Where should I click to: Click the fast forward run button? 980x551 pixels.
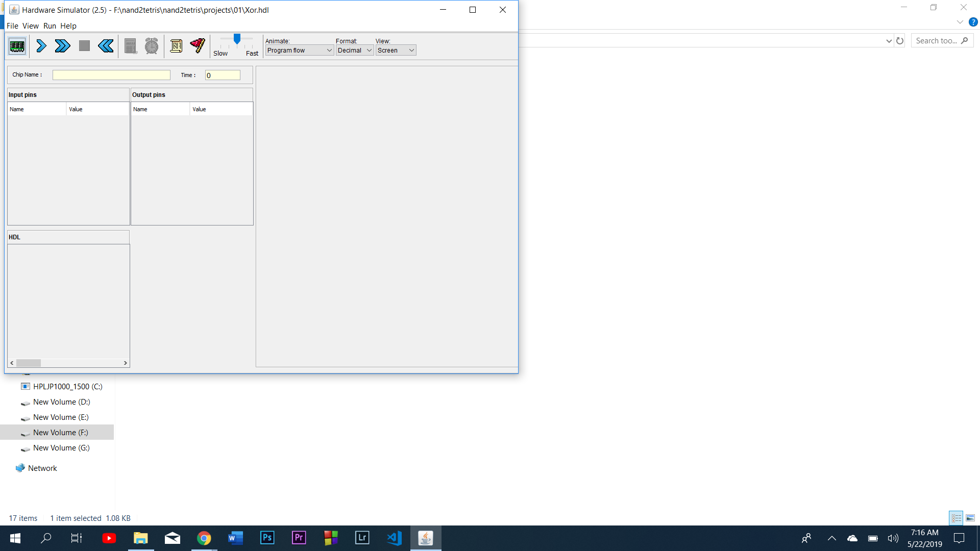[x=62, y=46]
